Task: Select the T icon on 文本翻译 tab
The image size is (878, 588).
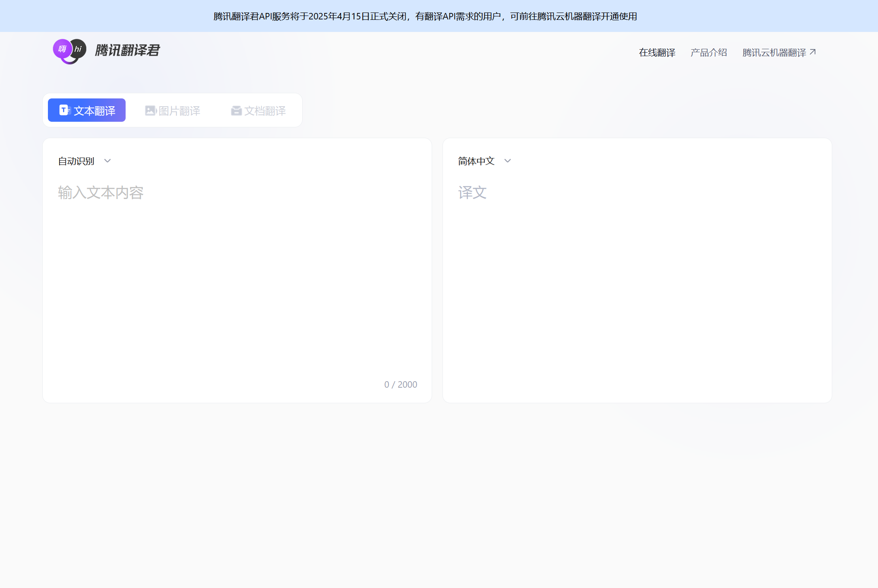Action: pyautogui.click(x=63, y=111)
